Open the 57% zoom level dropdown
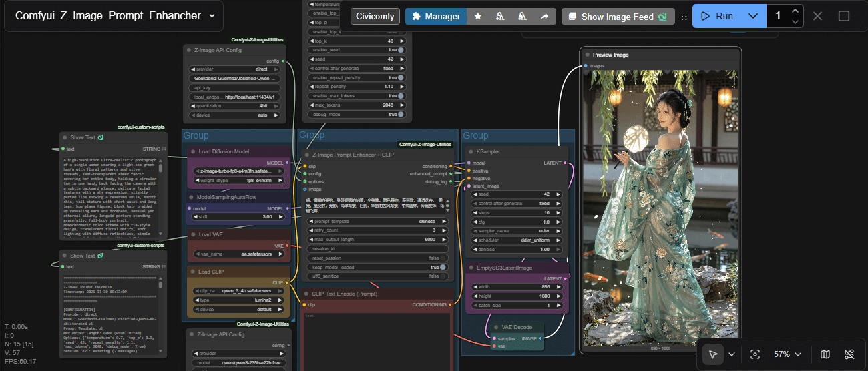 (787, 354)
